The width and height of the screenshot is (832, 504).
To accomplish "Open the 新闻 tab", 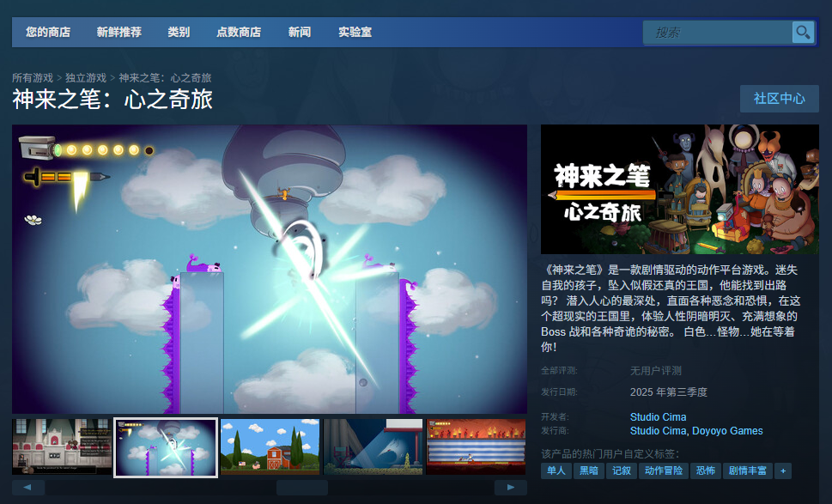I will click(x=300, y=33).
